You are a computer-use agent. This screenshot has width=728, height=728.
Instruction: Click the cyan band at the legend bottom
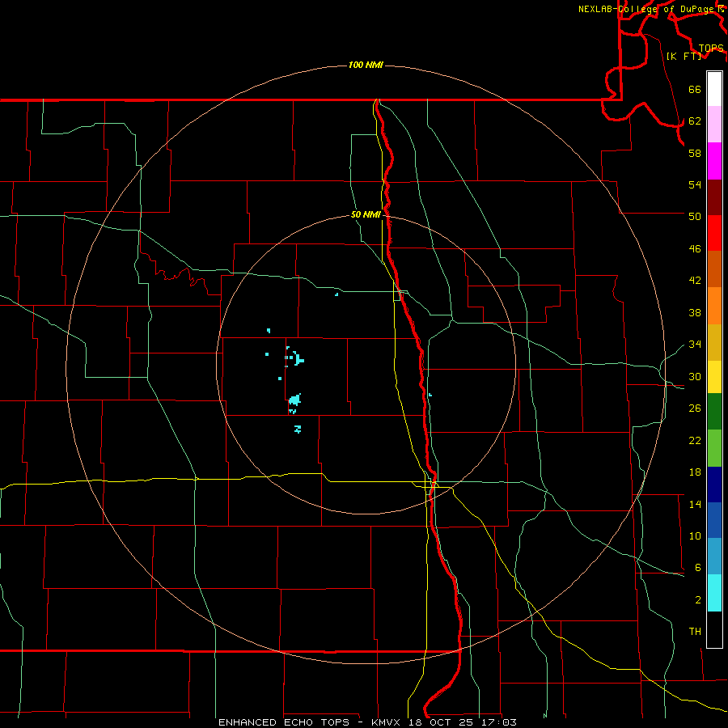click(x=714, y=593)
